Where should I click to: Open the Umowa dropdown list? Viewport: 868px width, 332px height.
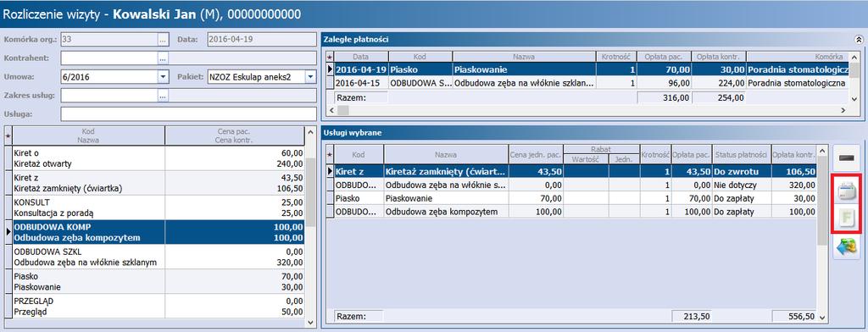163,77
